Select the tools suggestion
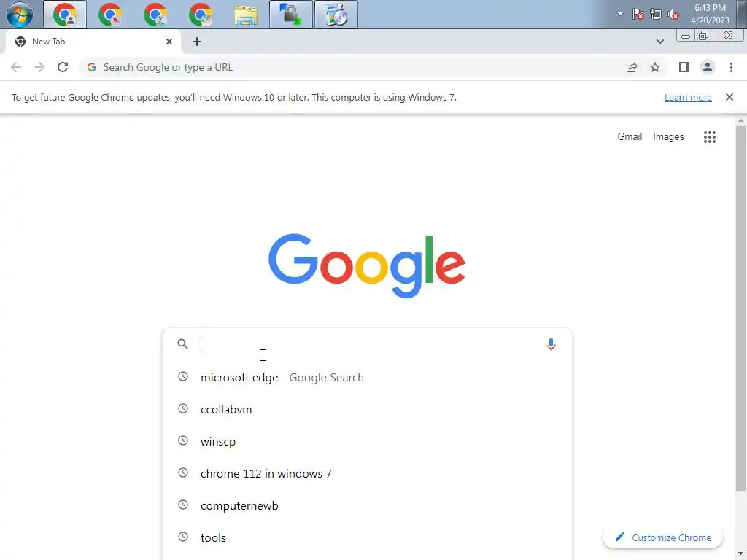The width and height of the screenshot is (747, 560). point(367,537)
